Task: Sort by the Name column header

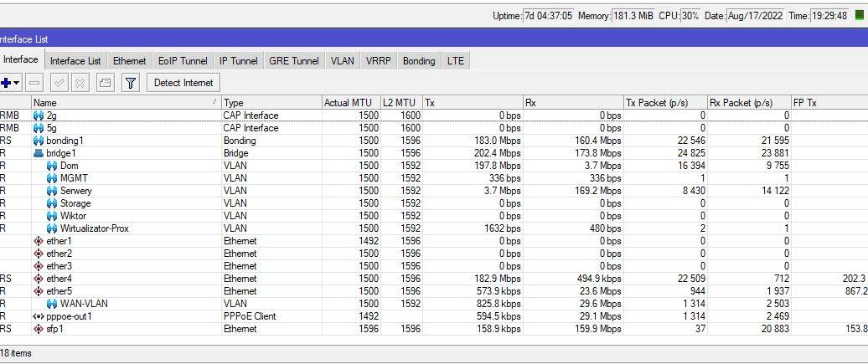Action: tap(127, 103)
